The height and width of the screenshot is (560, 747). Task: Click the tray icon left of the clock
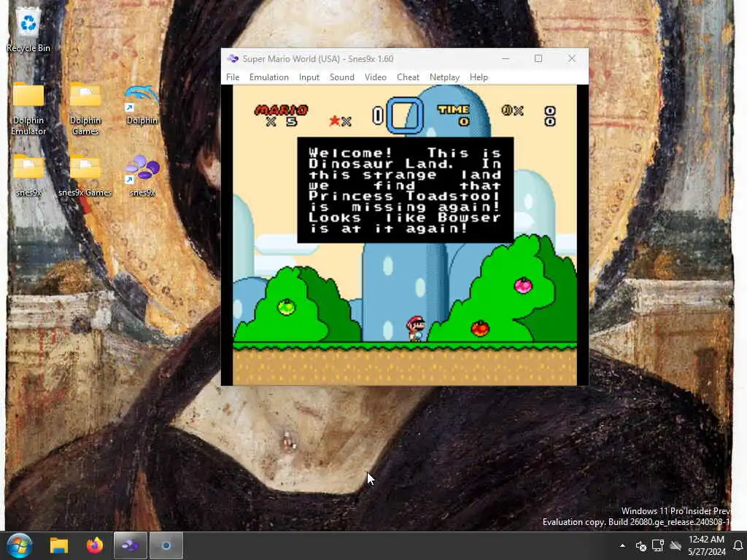click(676, 545)
